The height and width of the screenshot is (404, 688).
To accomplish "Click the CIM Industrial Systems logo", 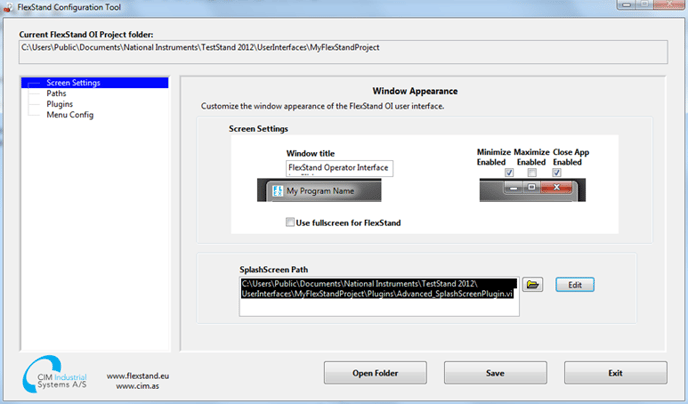I will click(55, 375).
